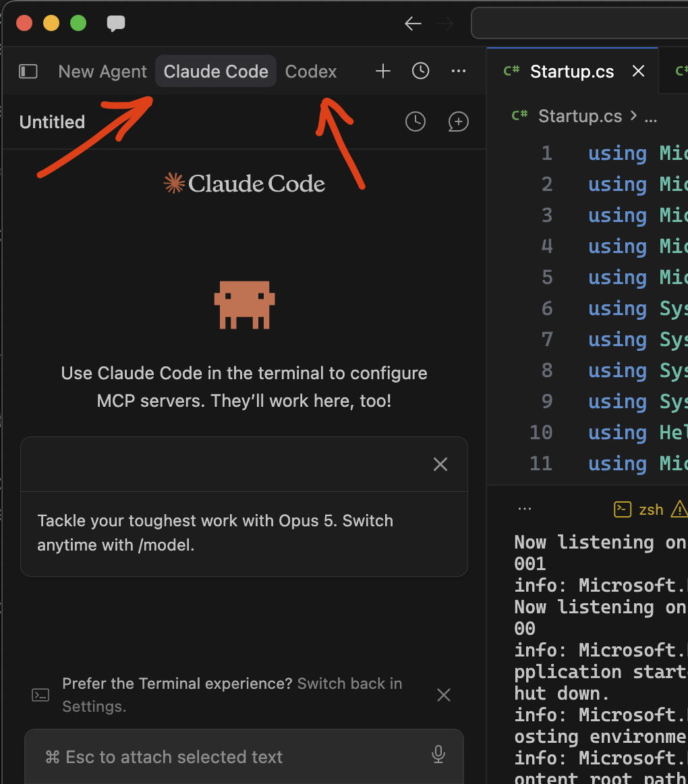Switch to the Claude Code tab
Image resolution: width=688 pixels, height=784 pixels.
tap(216, 71)
